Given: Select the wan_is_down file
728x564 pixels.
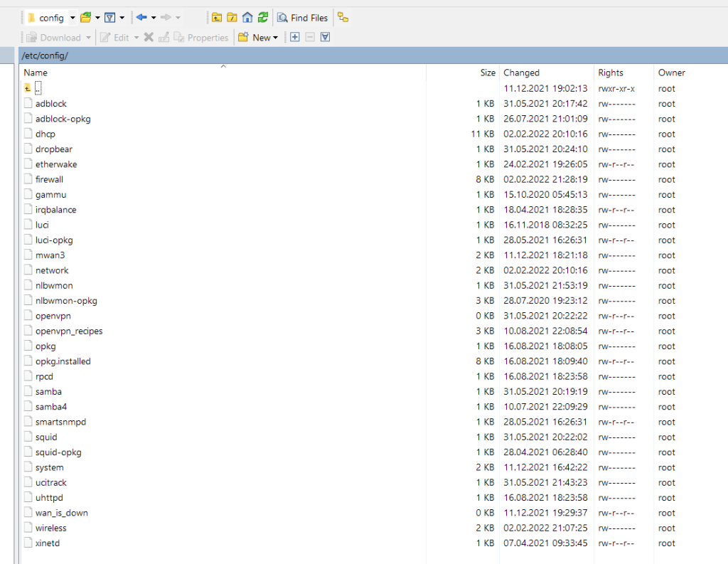Looking at the screenshot, I should pyautogui.click(x=61, y=513).
